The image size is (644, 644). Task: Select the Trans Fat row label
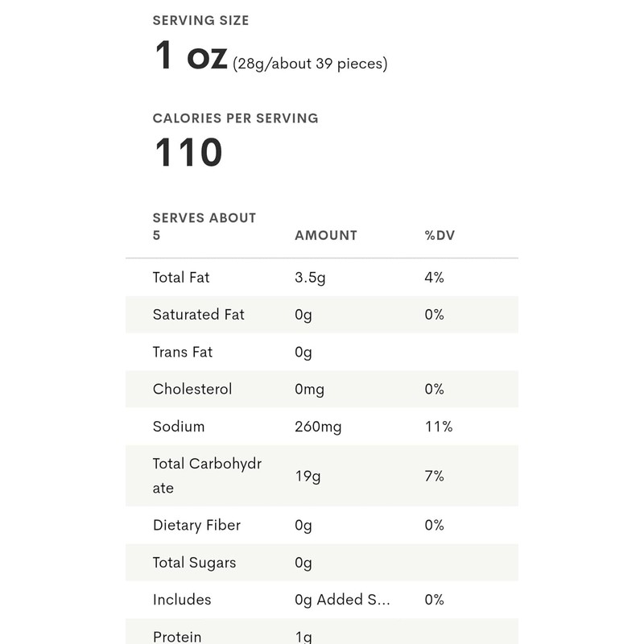[x=183, y=352]
